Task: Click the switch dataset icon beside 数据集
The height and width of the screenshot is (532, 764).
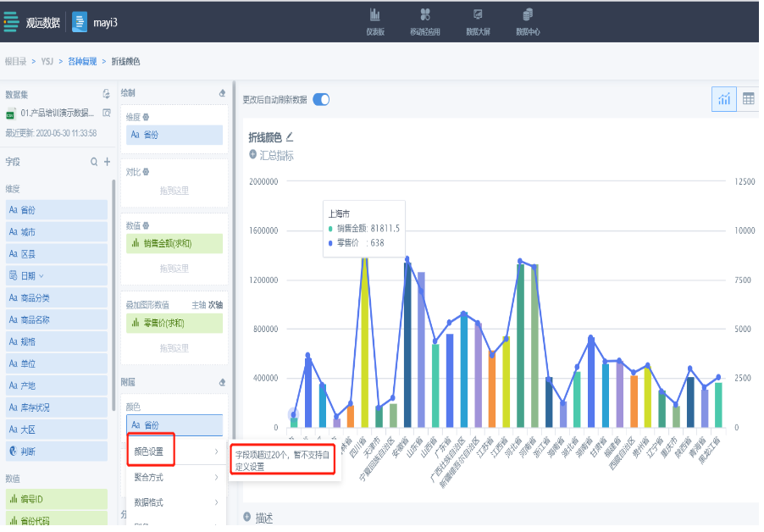Action: point(106,94)
